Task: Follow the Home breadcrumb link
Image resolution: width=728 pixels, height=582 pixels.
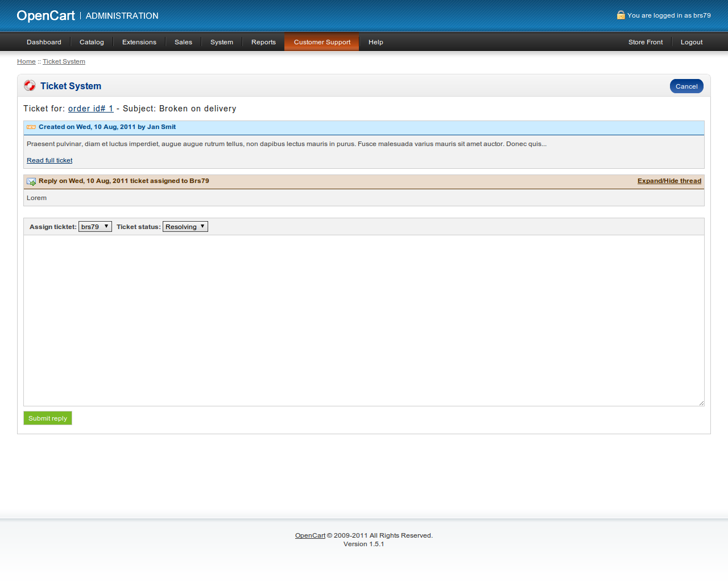Action: pos(26,61)
